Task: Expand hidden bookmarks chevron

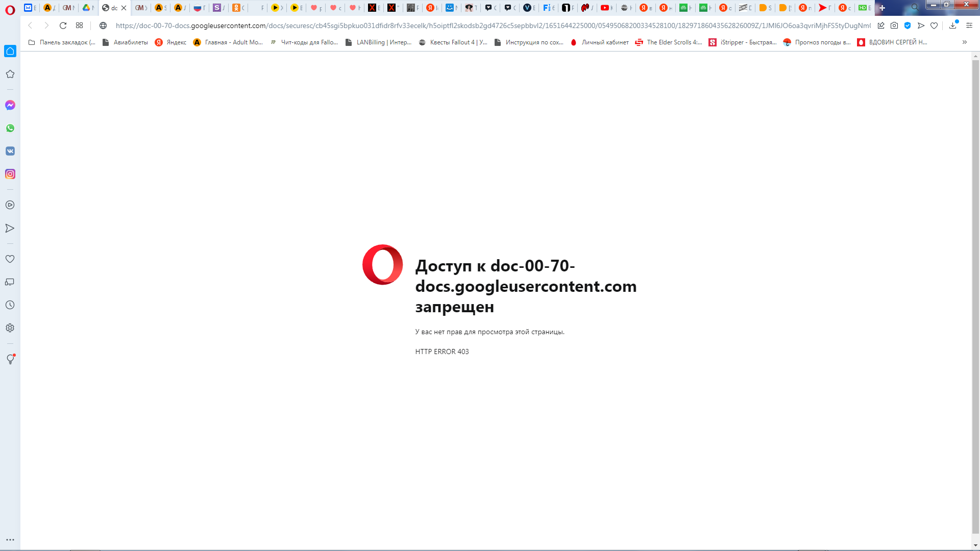Action: click(x=964, y=42)
